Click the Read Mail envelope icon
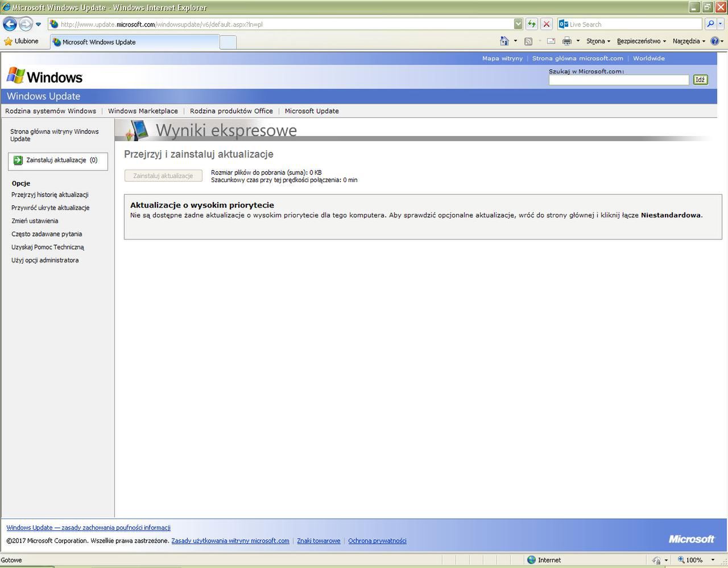728x568 pixels. pos(551,41)
